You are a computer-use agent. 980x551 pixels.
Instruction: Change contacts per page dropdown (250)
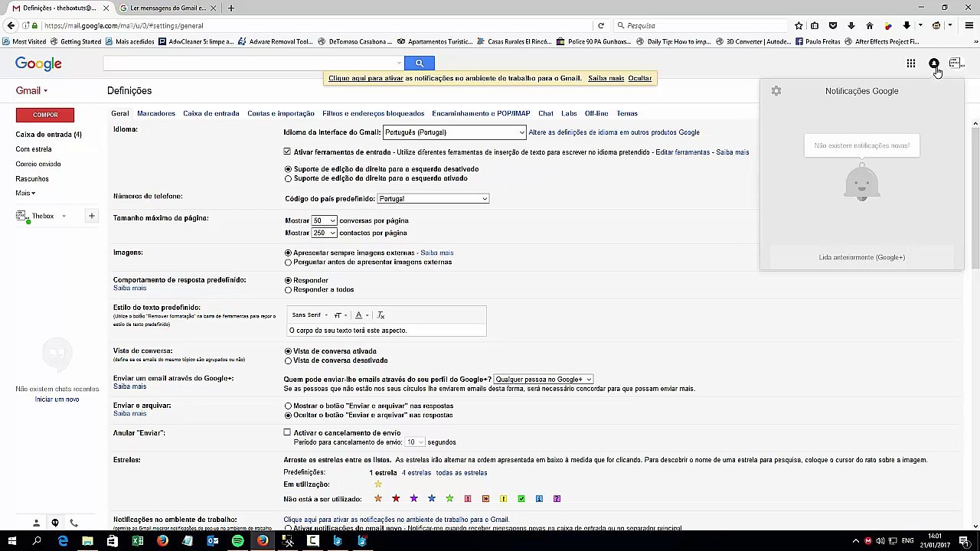tap(324, 233)
